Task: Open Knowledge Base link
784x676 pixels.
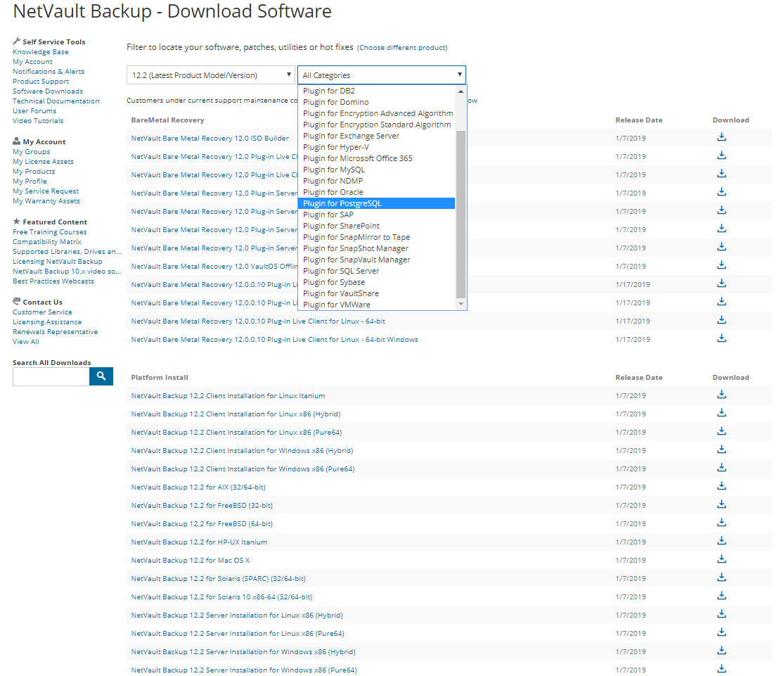Action: (41, 52)
